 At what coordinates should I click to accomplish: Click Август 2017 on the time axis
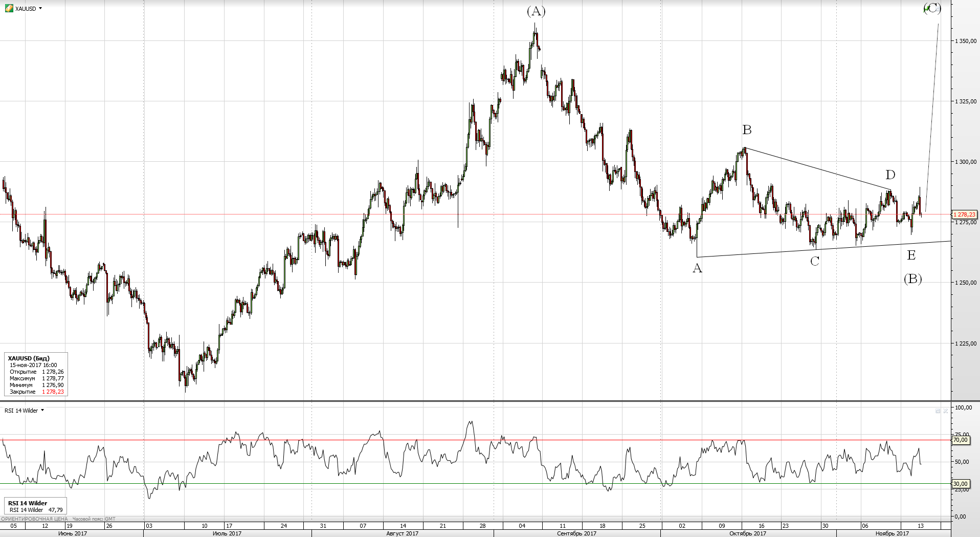(x=402, y=533)
